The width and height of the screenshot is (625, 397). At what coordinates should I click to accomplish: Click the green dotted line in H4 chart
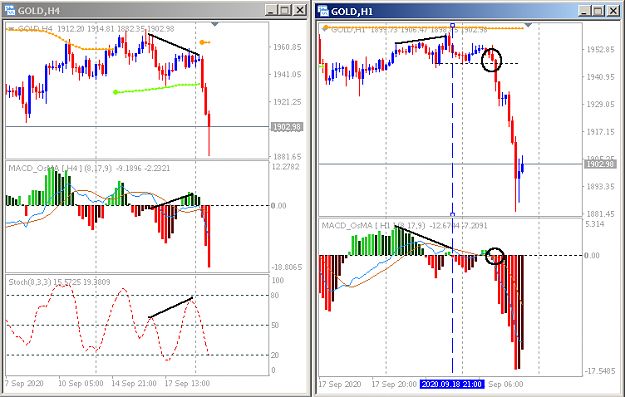[x=157, y=88]
